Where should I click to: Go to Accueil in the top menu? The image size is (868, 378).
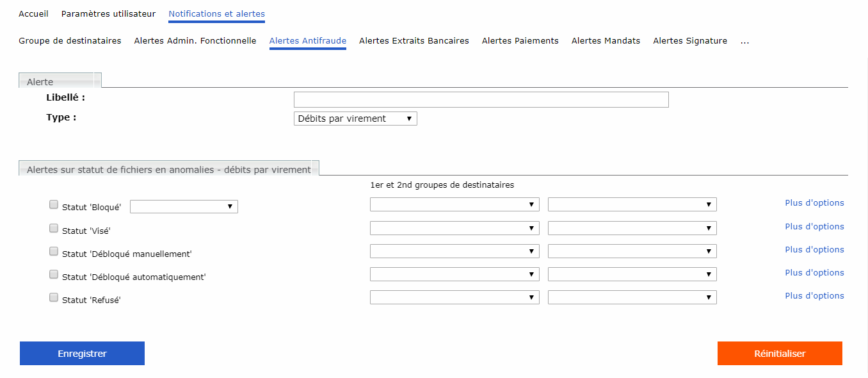(33, 14)
